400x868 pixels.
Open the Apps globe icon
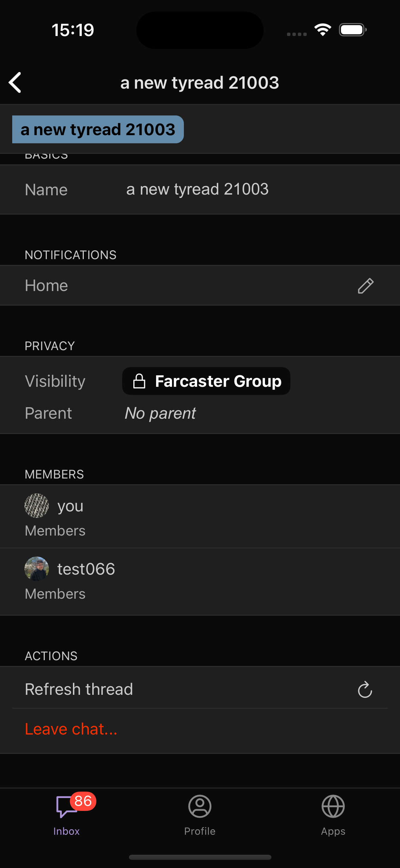[333, 806]
